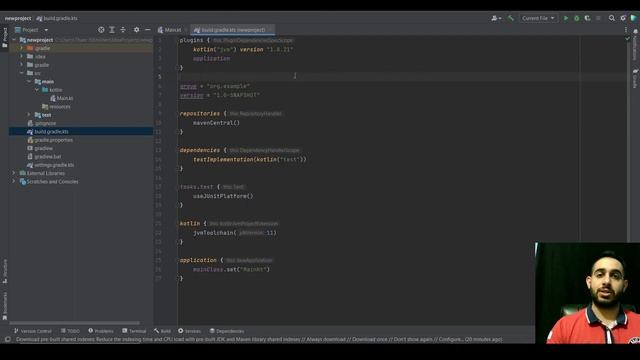Open the Dependencies tool window tab
The width and height of the screenshot is (640, 360).
[227, 331]
